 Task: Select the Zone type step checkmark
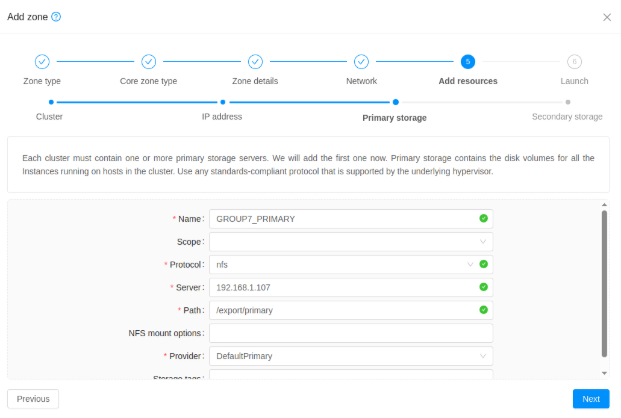pyautogui.click(x=42, y=61)
